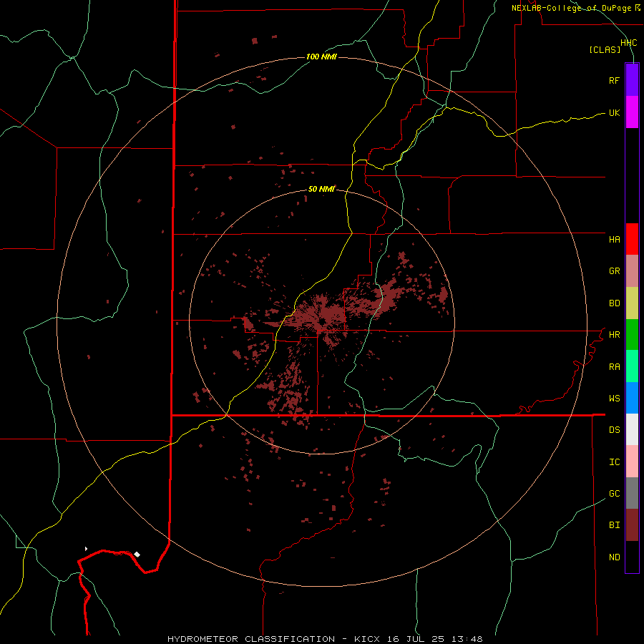Viewport: 644px width, 644px height.
Task: Click the red HA legend swatch
Action: pos(632,239)
